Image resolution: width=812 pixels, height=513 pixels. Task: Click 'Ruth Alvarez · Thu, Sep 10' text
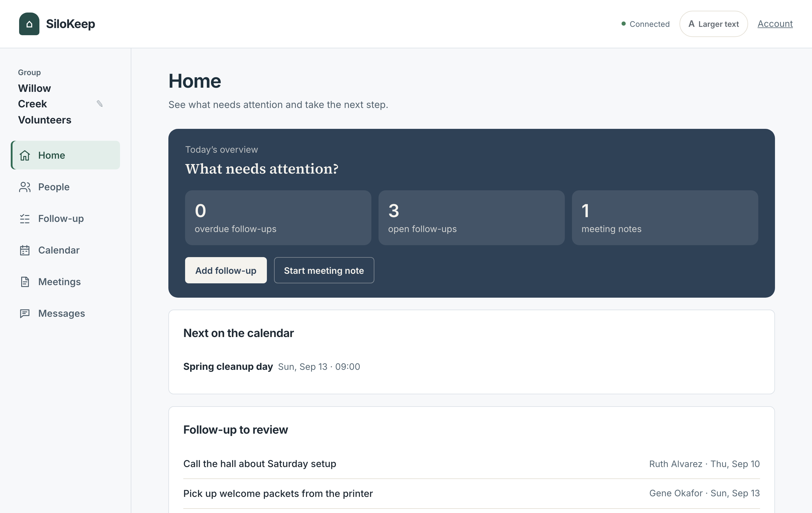point(704,464)
